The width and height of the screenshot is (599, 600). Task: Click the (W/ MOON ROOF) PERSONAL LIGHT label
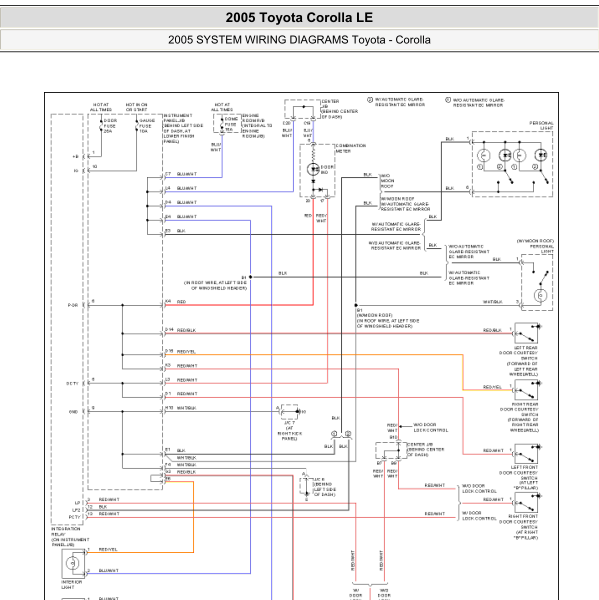535,244
